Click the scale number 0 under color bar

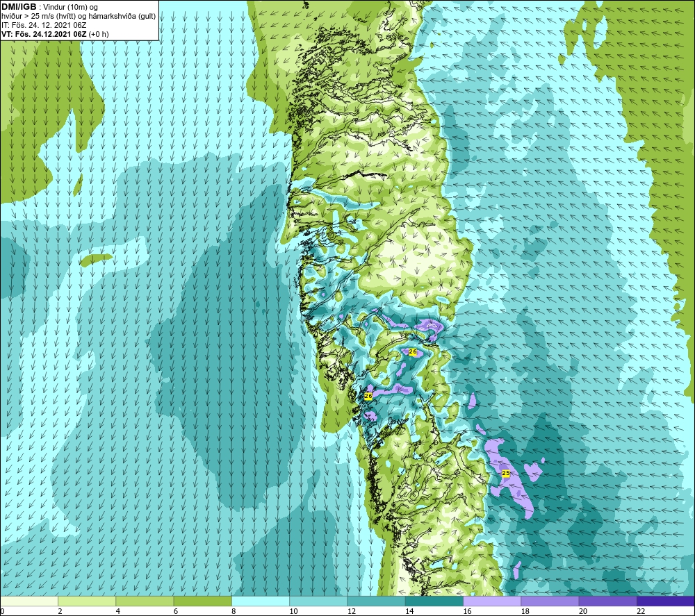coord(2,612)
